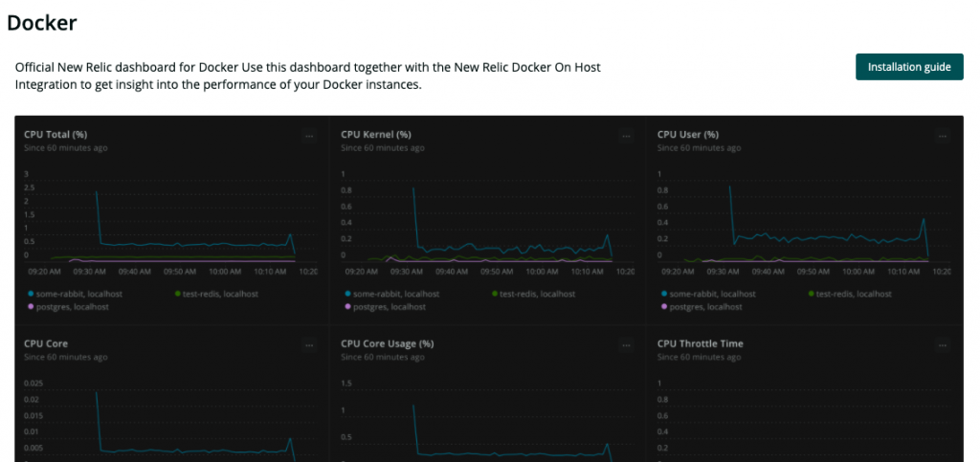Click the CPU Core Usage (%) chart title
This screenshot has height=462, width=980.
click(x=387, y=343)
